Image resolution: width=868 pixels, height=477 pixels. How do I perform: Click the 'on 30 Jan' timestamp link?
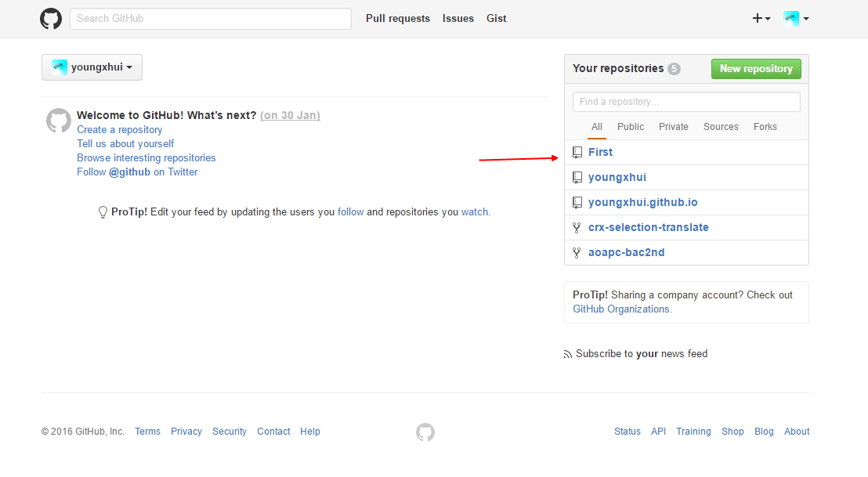[290, 115]
